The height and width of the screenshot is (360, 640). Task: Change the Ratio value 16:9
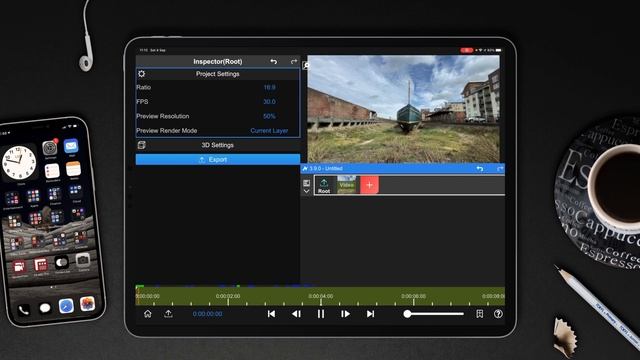coord(269,87)
